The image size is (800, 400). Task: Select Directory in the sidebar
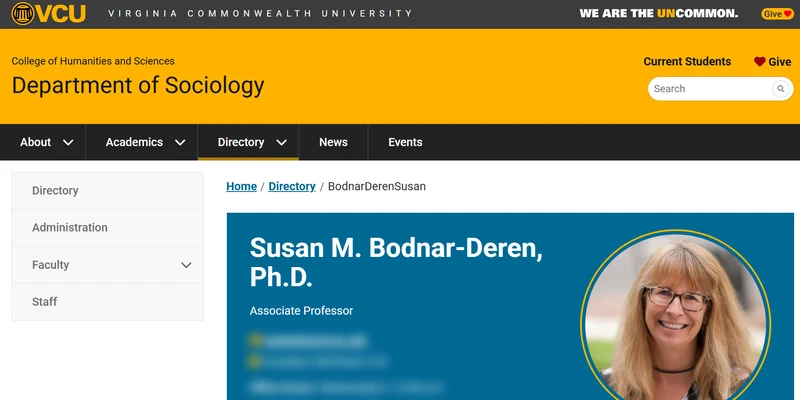(108, 191)
